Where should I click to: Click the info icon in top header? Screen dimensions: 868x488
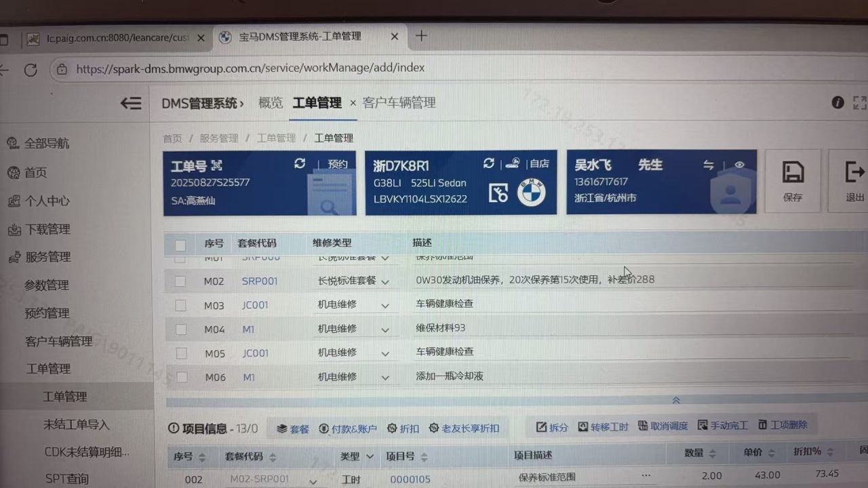point(837,102)
